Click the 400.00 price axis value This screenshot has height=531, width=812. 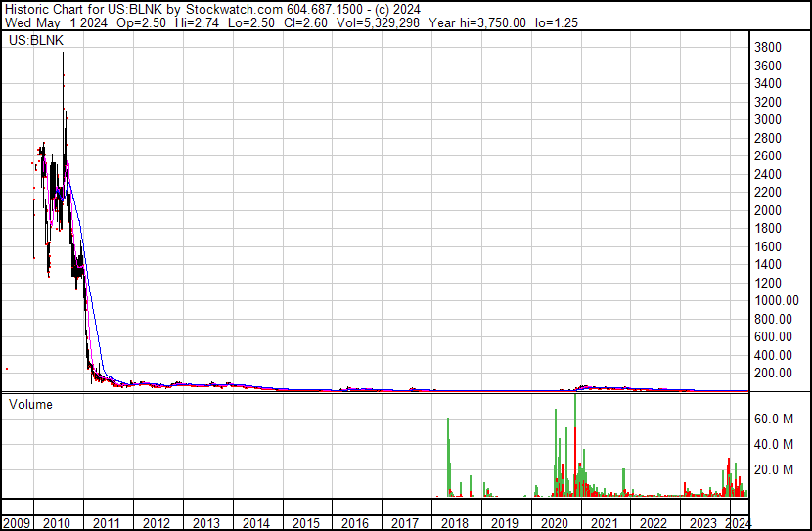point(773,356)
